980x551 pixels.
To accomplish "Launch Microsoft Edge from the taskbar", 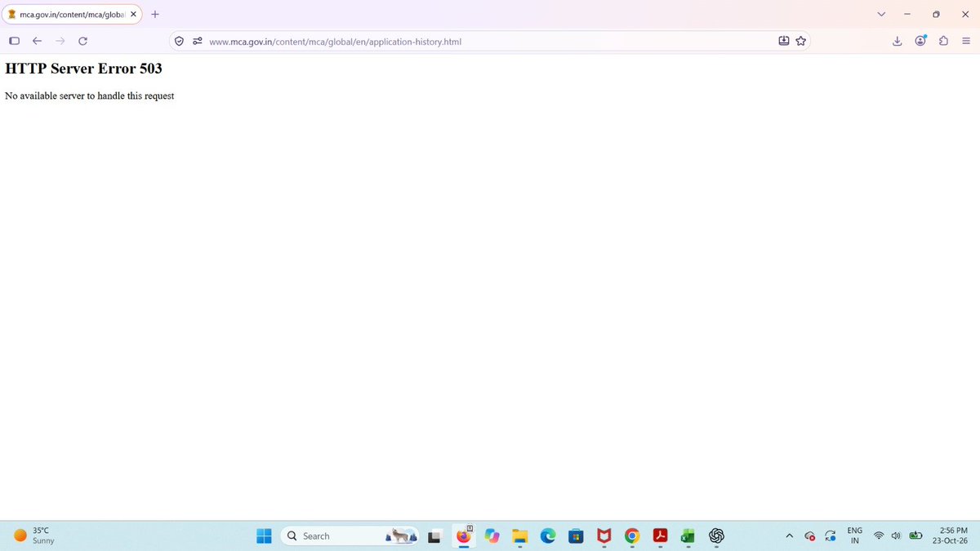I will point(548,535).
